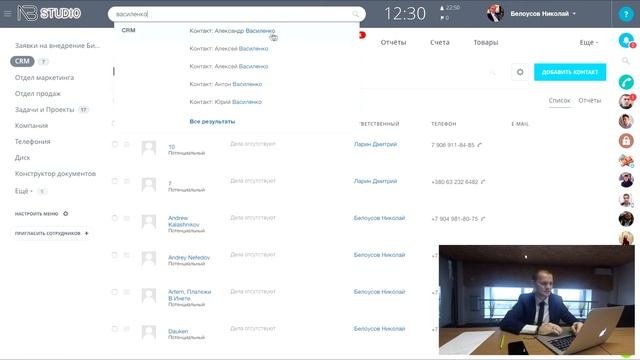Open avatar of Andrew Kalashnikov
This screenshot has height=360, width=640.
click(149, 222)
